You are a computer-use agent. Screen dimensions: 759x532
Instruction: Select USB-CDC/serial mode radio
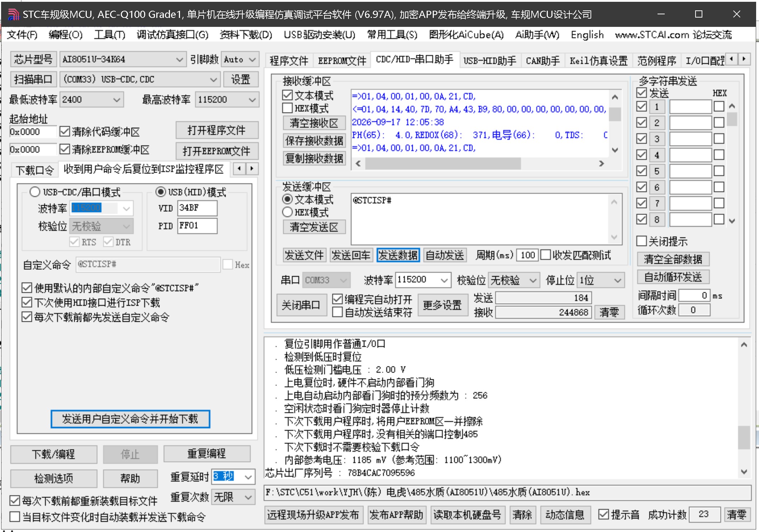35,192
